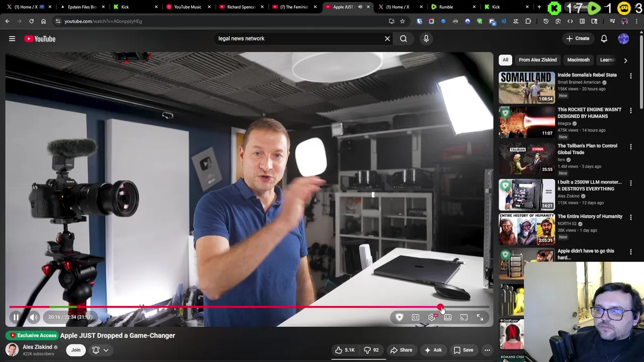Save the video to a playlist
This screenshot has height=362, width=644.
pyautogui.click(x=463, y=350)
